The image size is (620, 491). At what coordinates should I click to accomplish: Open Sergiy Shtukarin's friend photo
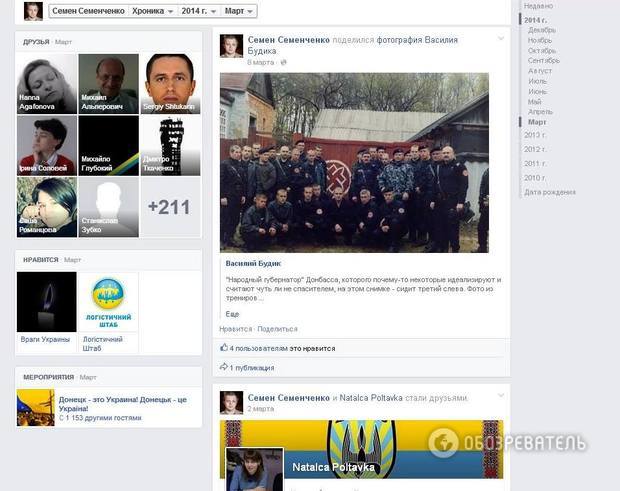pos(170,84)
